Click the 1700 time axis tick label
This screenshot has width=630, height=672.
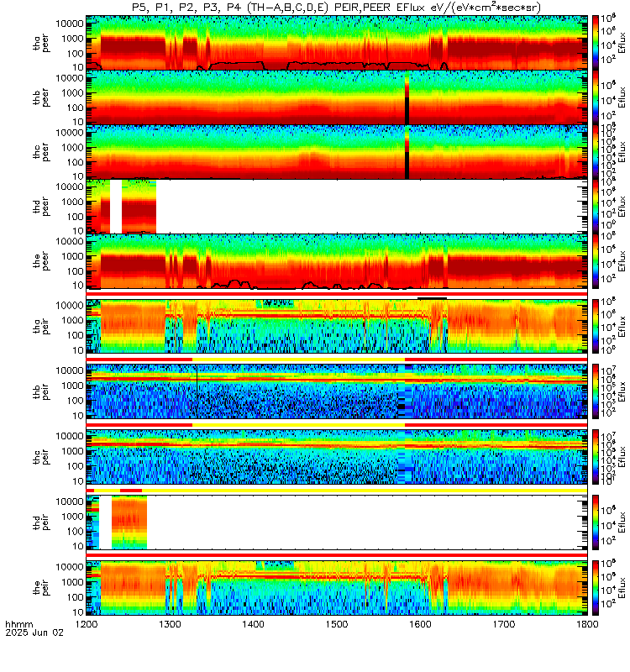tap(503, 623)
